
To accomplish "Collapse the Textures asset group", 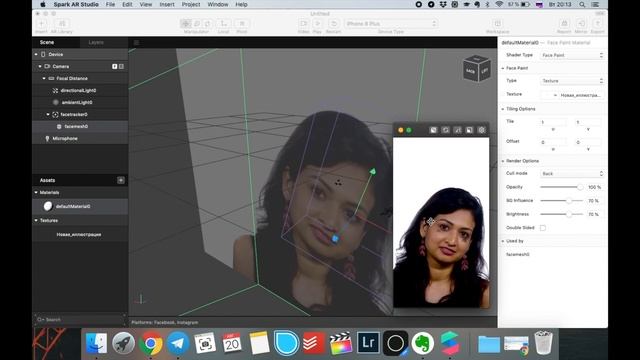I will [36, 220].
